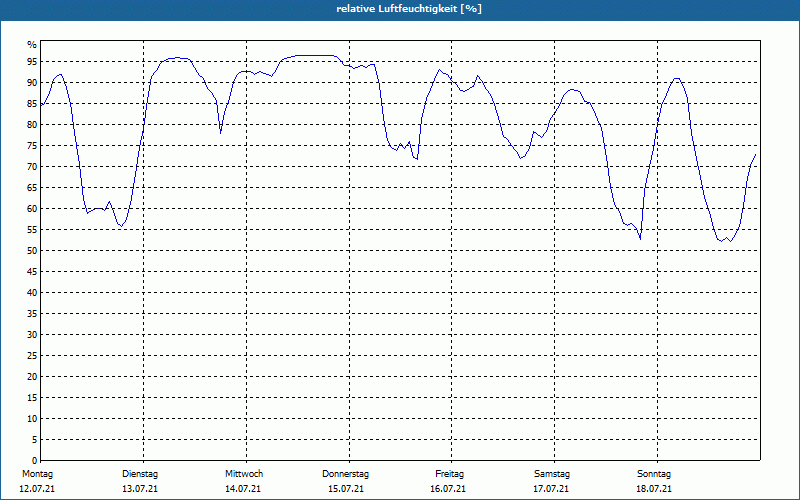This screenshot has height=500, width=800.
Task: Click the y-axis value '50'
Action: [x=32, y=251]
